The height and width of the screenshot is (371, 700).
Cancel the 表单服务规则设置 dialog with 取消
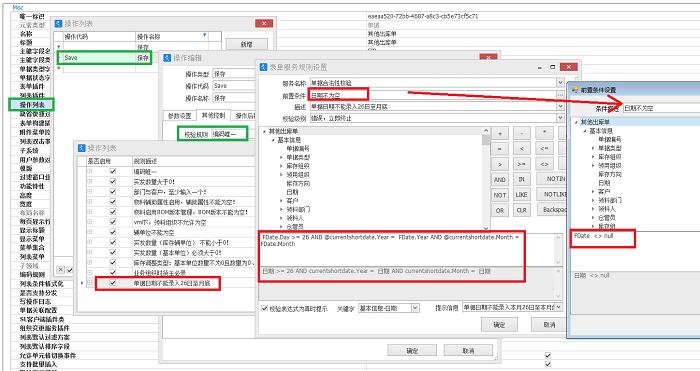point(549,325)
